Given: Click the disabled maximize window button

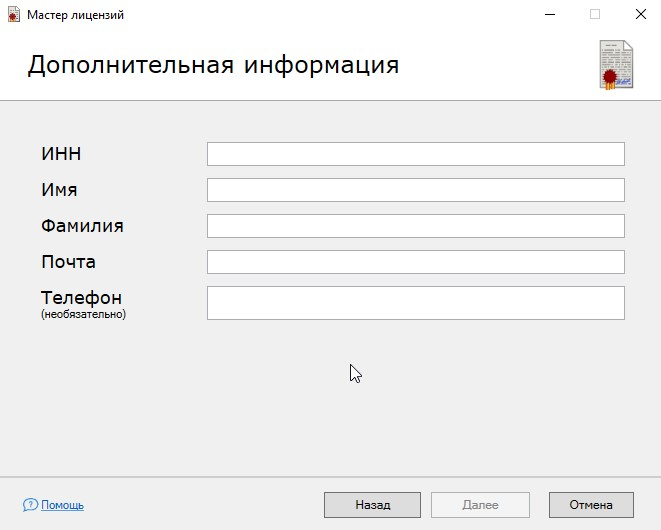Looking at the screenshot, I should pos(595,14).
